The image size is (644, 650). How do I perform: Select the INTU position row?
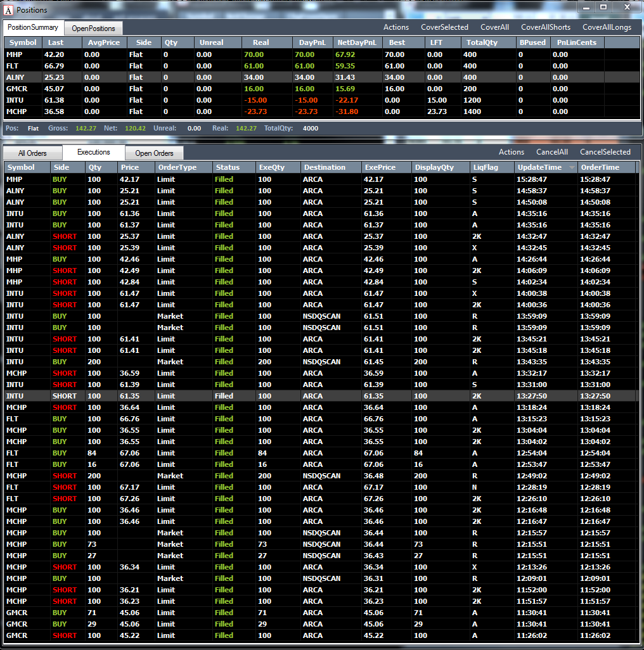(x=322, y=100)
